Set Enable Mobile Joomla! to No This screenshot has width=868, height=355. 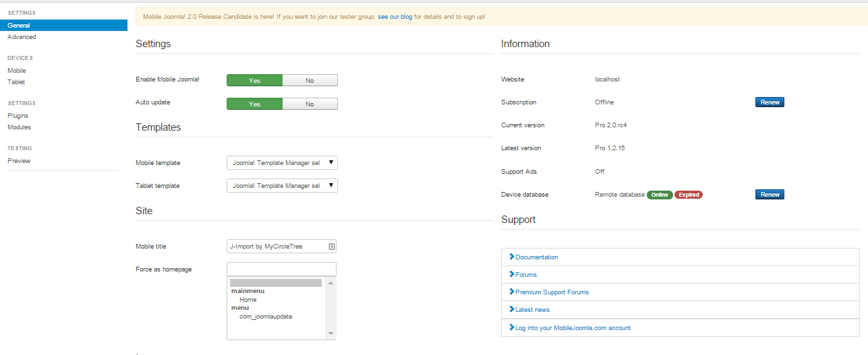(x=310, y=80)
